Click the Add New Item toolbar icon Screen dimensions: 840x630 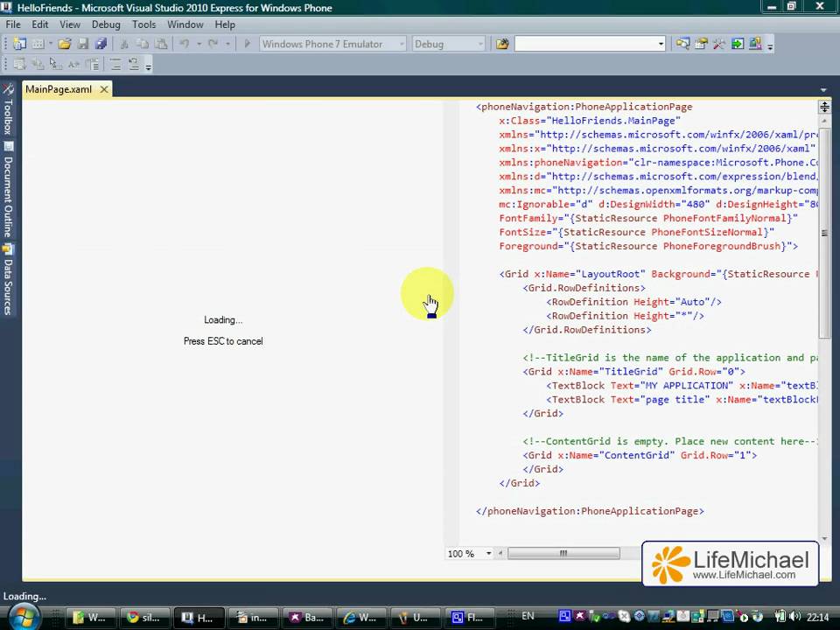coord(38,44)
